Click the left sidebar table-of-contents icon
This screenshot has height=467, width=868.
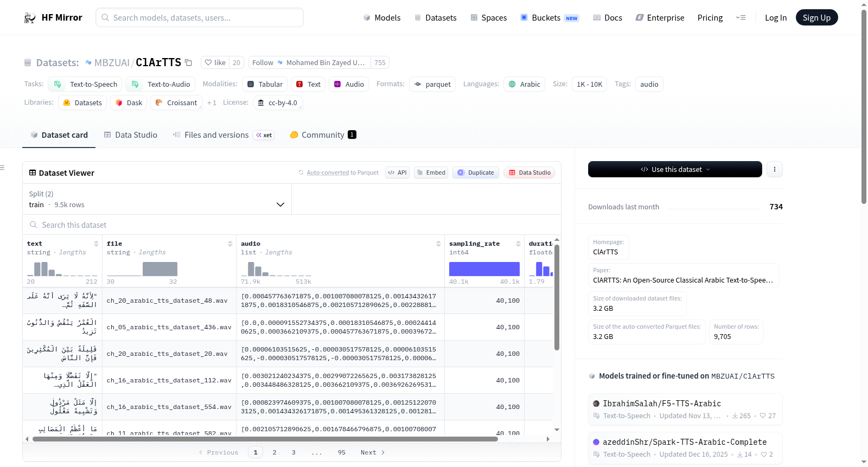pyautogui.click(x=2, y=168)
